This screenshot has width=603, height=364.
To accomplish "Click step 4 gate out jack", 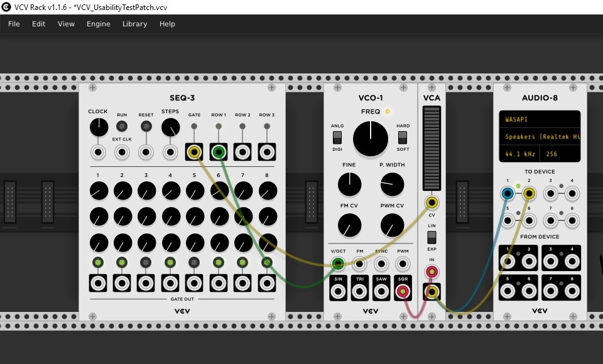I will click(170, 283).
